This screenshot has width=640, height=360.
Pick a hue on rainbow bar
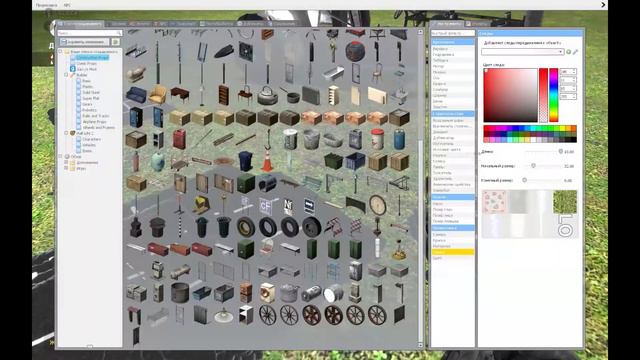[553, 95]
